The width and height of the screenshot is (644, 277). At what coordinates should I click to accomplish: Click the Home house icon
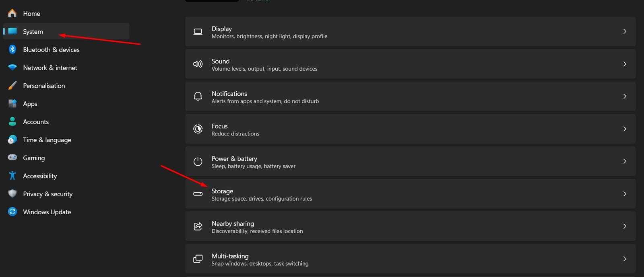(12, 13)
